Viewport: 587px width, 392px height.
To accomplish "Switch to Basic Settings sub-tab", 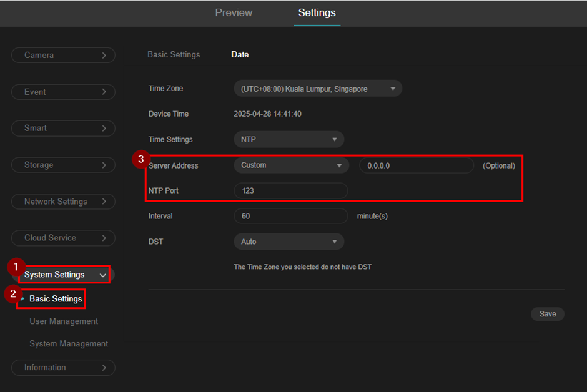I will click(x=174, y=55).
